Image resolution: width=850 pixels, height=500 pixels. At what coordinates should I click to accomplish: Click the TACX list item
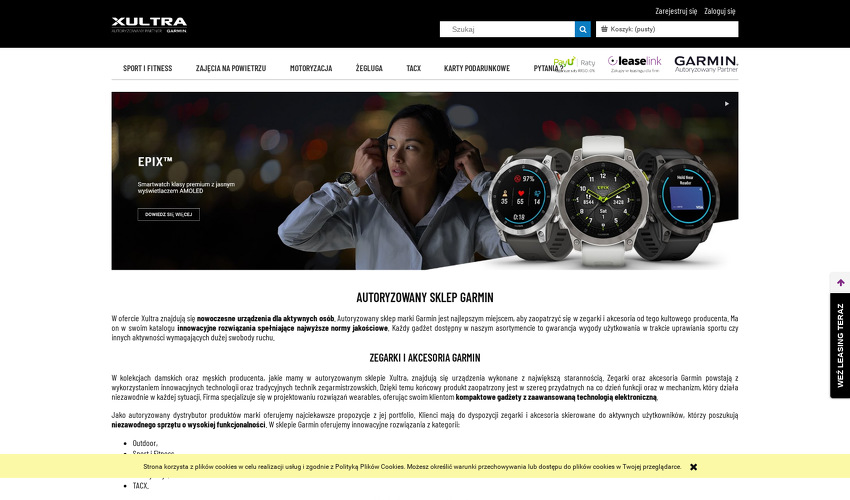tap(141, 486)
